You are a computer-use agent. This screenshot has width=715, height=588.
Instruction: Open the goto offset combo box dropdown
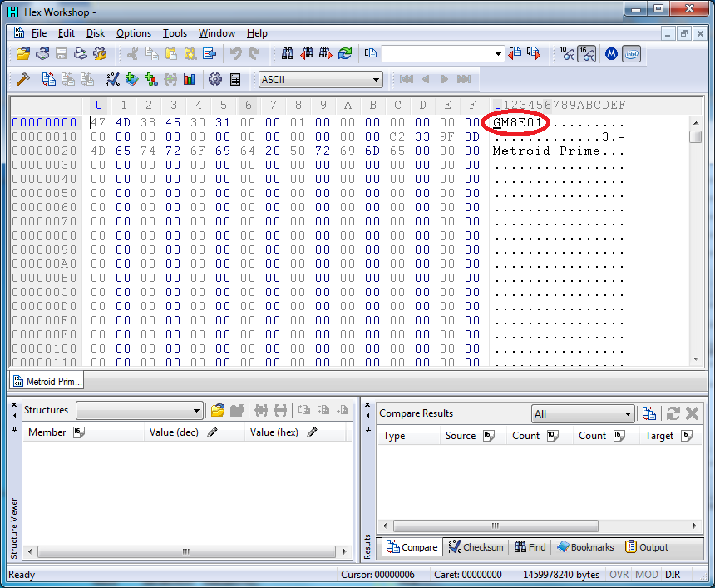coord(498,54)
